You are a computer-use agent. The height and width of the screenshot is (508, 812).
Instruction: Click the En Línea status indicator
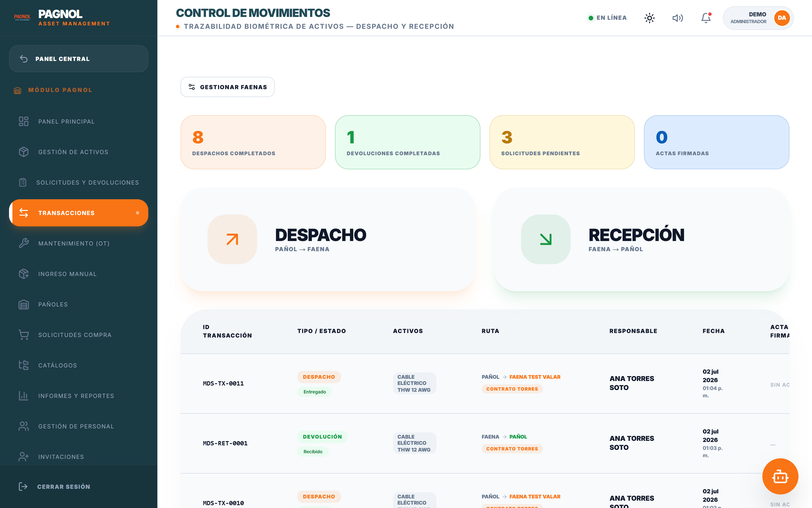(608, 18)
